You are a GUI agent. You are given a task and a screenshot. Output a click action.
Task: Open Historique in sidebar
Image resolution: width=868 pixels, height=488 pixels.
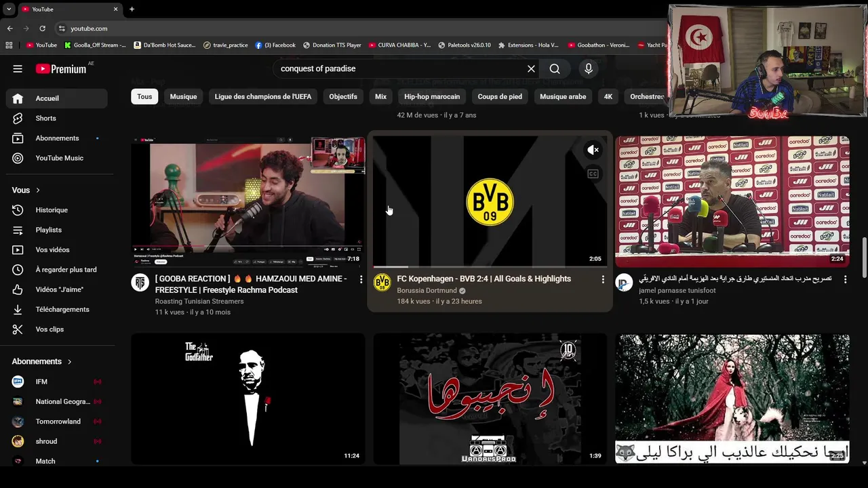(57, 210)
